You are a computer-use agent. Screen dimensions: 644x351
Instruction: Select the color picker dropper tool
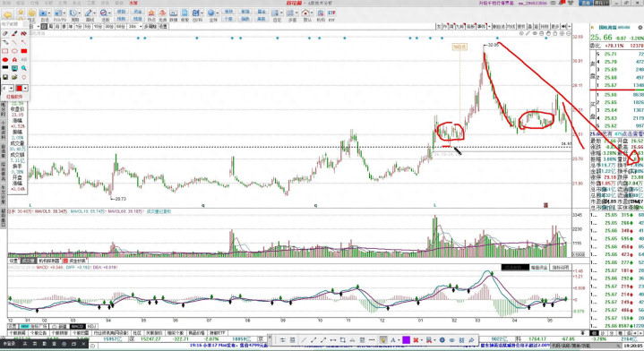(14, 33)
